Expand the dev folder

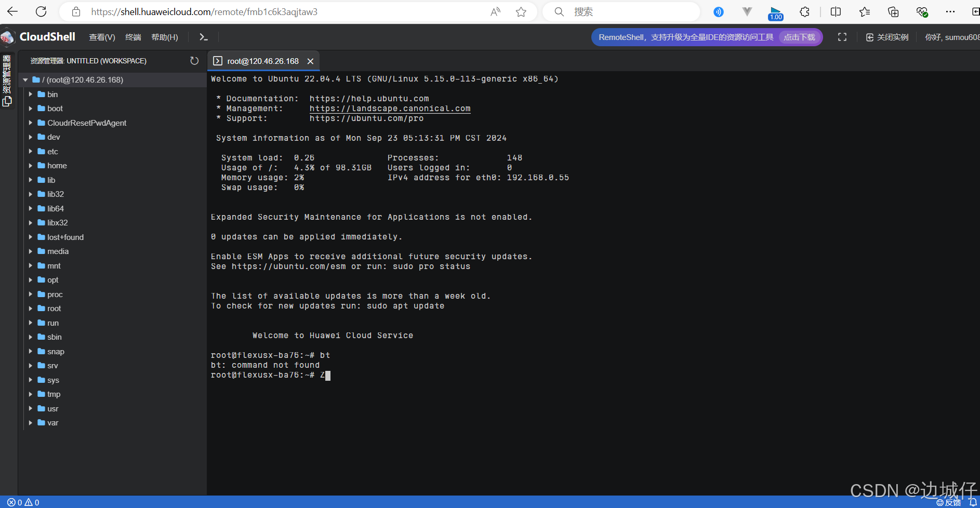pos(31,137)
